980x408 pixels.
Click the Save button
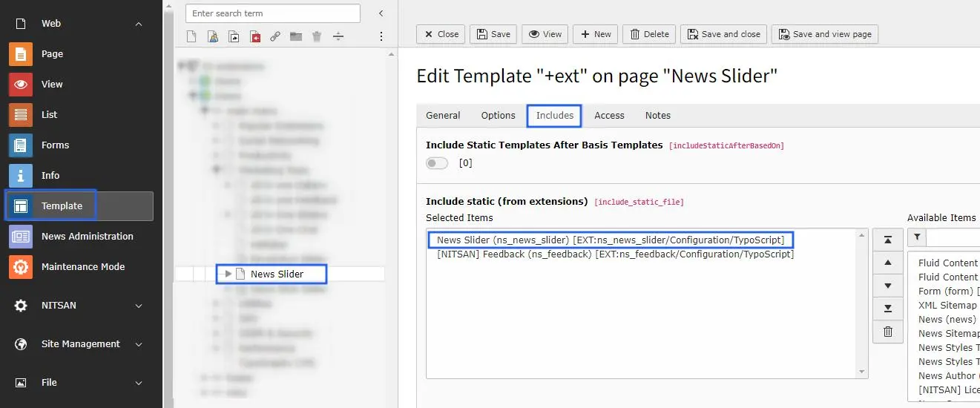493,34
